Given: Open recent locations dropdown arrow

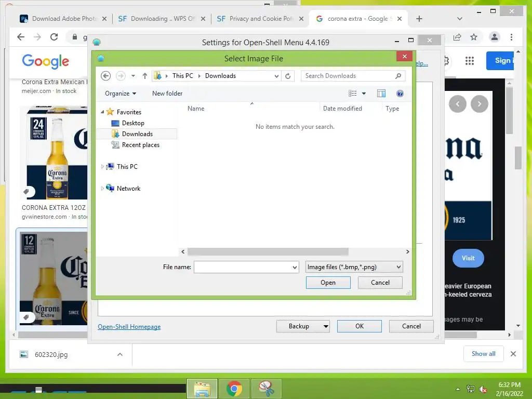Looking at the screenshot, I should click(134, 76).
